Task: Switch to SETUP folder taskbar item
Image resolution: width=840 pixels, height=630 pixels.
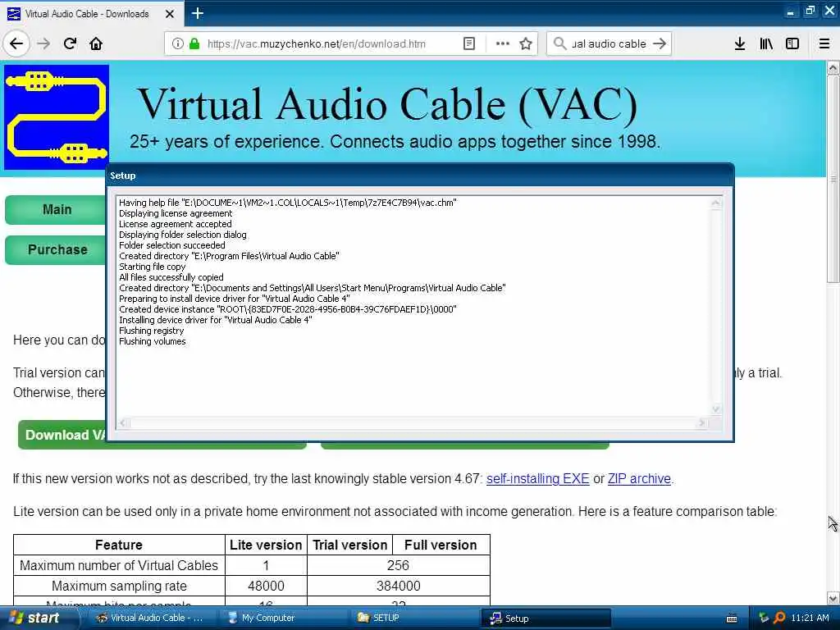Action: pyautogui.click(x=414, y=618)
